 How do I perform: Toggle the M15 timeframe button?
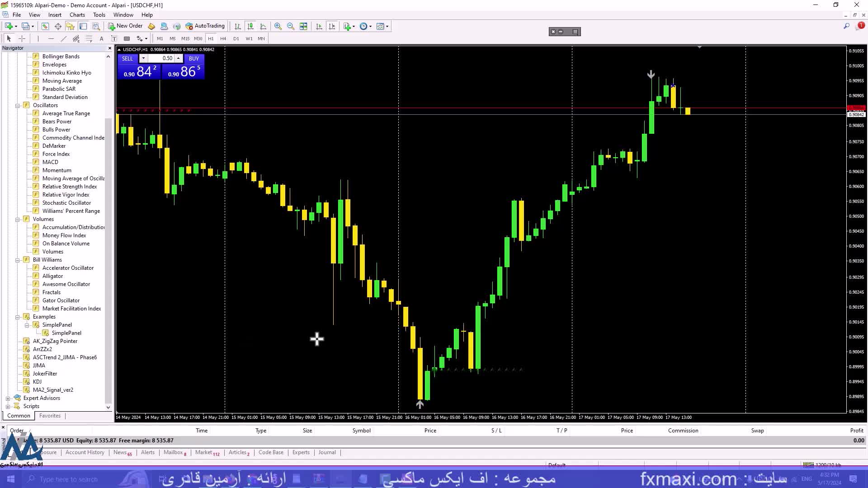[x=185, y=38]
